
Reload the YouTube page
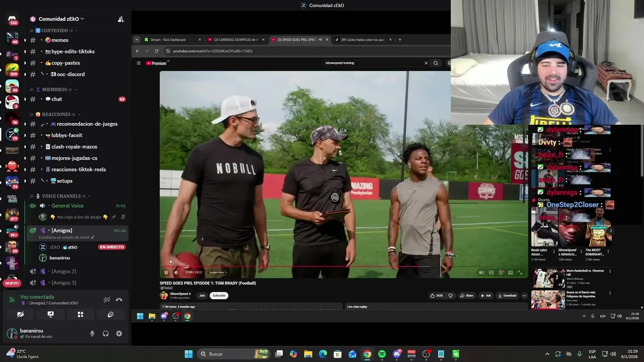tap(156, 51)
